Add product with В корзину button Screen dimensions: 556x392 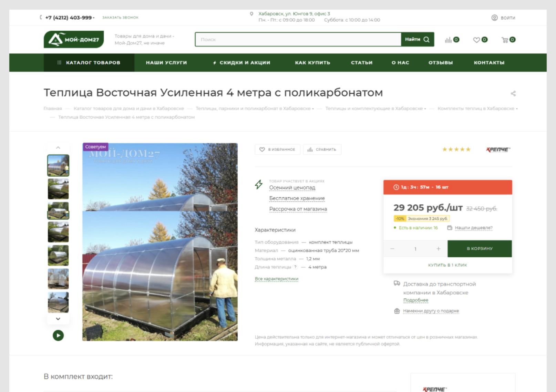(x=480, y=249)
